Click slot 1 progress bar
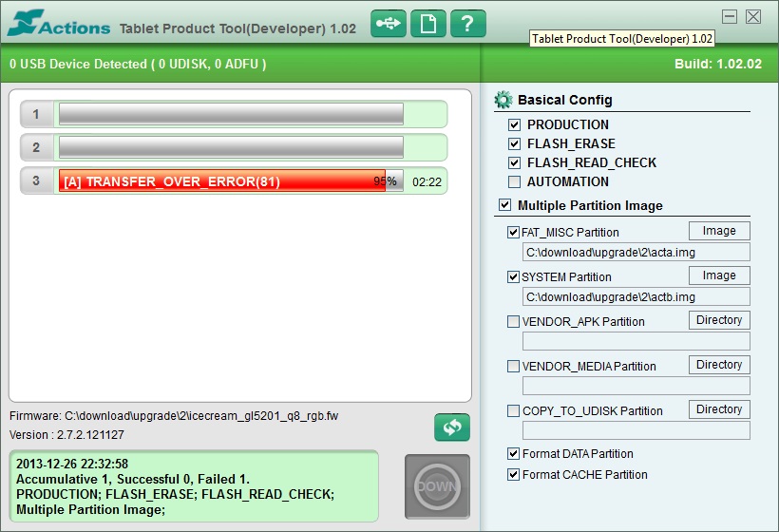The image size is (779, 532). point(231,114)
